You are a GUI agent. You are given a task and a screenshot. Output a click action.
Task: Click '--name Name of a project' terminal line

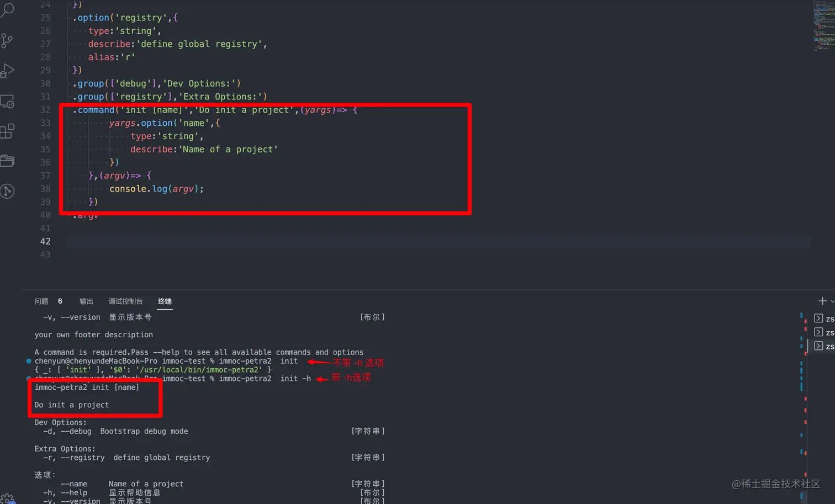tap(122, 484)
